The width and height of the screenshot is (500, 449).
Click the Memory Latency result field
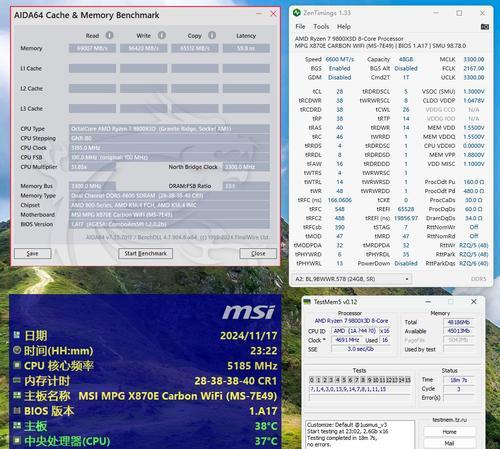click(246, 48)
